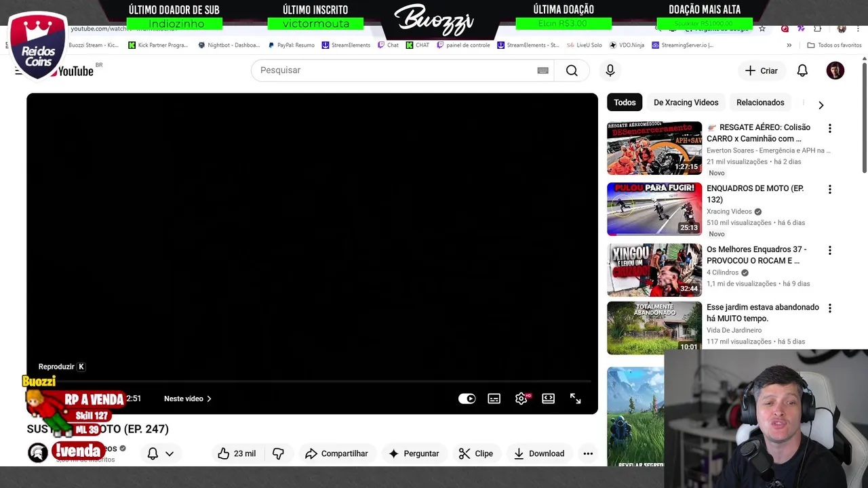Like the video with 23 mil likes

pos(237,453)
